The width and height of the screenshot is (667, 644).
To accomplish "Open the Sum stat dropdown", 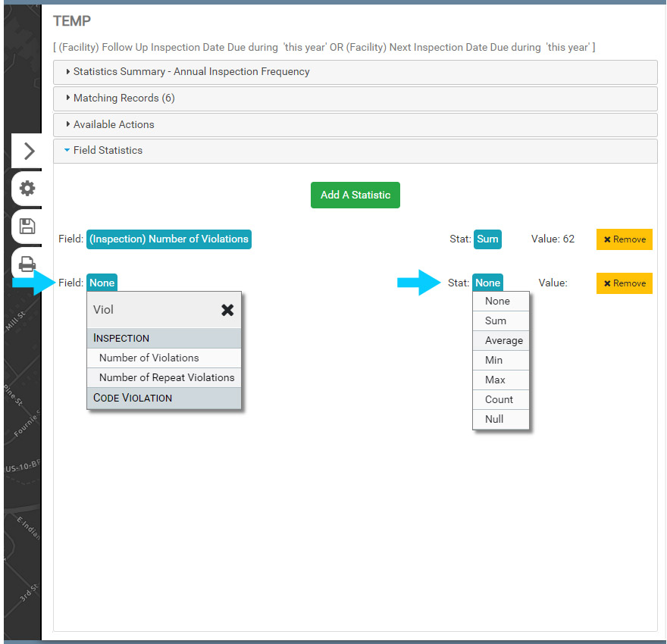I will pos(487,239).
